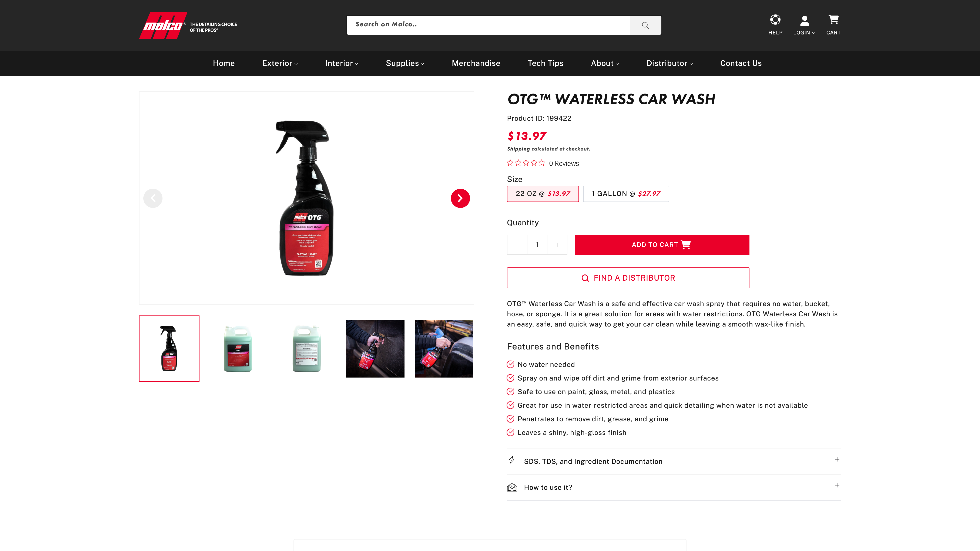Click the star rating reviews
This screenshot has height=551, width=980.
coord(543,163)
